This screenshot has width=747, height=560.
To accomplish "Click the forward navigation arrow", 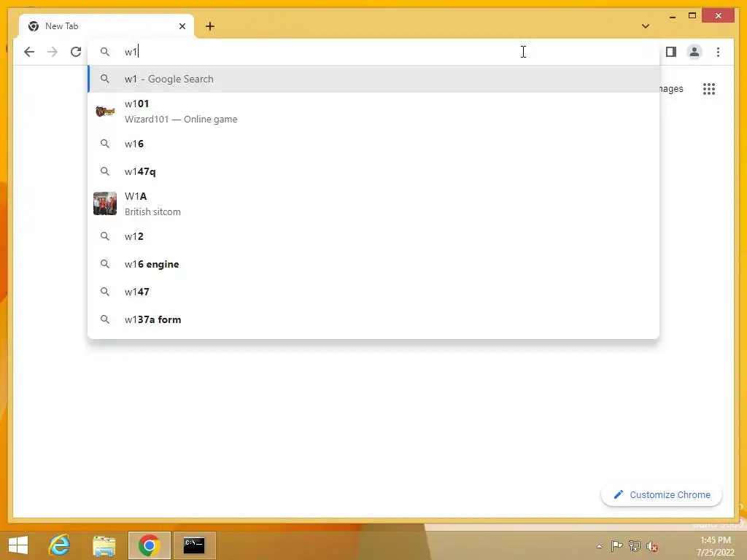I will [x=53, y=52].
